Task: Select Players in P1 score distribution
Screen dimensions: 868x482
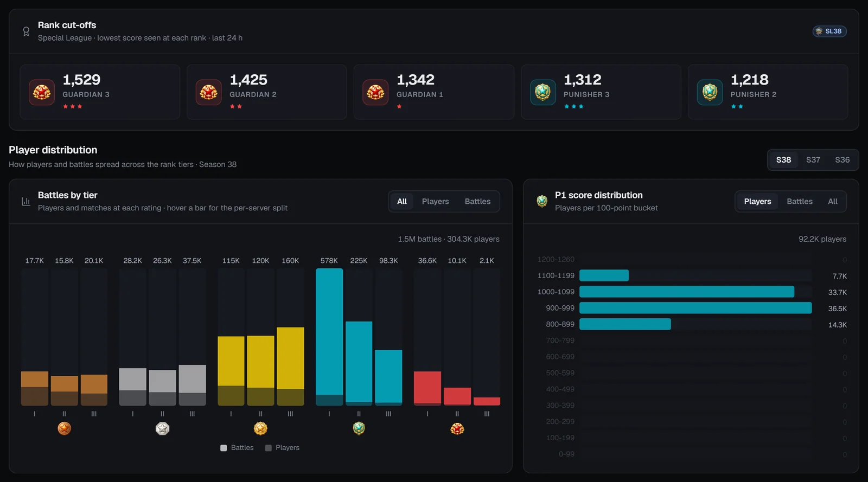Action: (x=758, y=201)
